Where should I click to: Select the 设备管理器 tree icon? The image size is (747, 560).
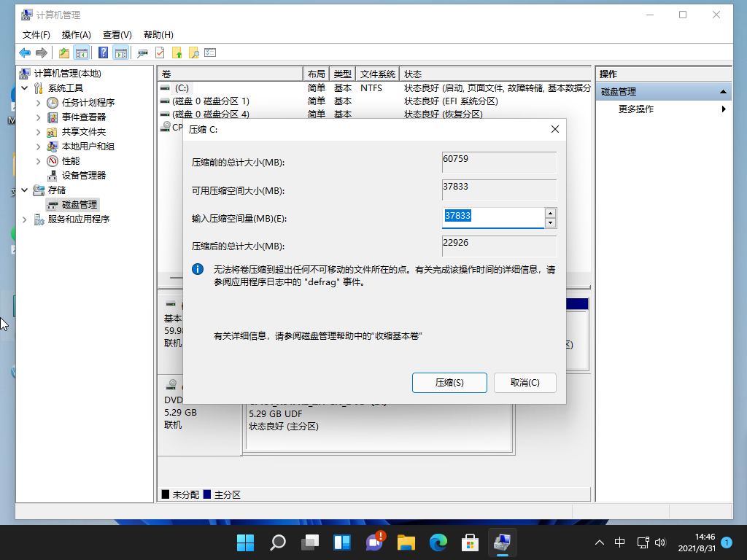(53, 175)
